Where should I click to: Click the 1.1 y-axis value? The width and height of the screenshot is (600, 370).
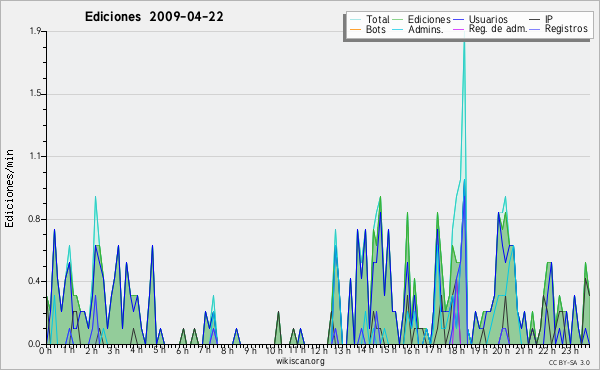point(35,156)
